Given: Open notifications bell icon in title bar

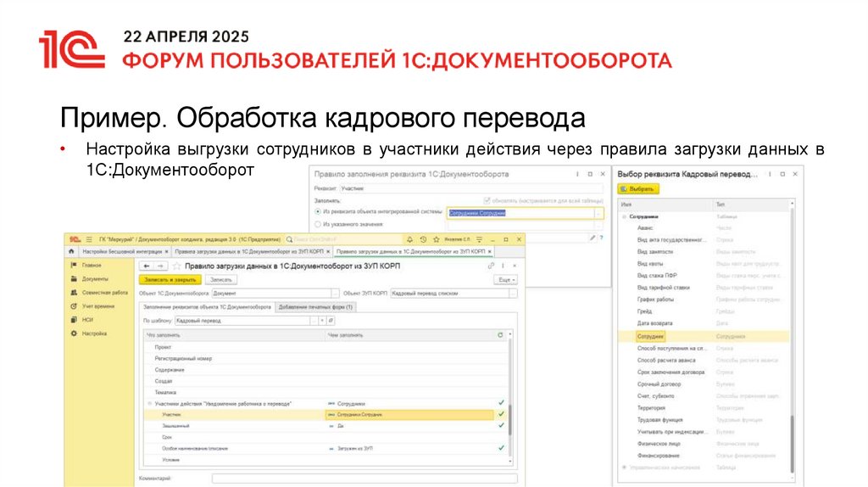Looking at the screenshot, I should click(x=409, y=239).
